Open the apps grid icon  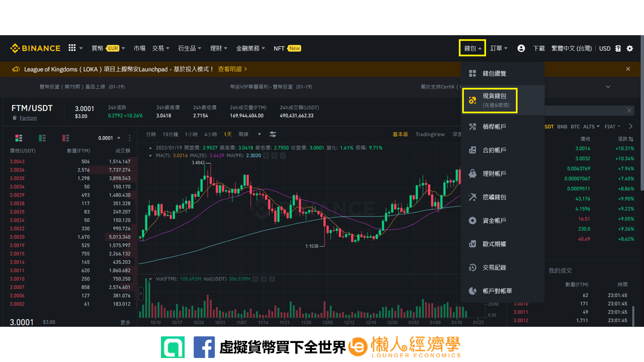(72, 48)
